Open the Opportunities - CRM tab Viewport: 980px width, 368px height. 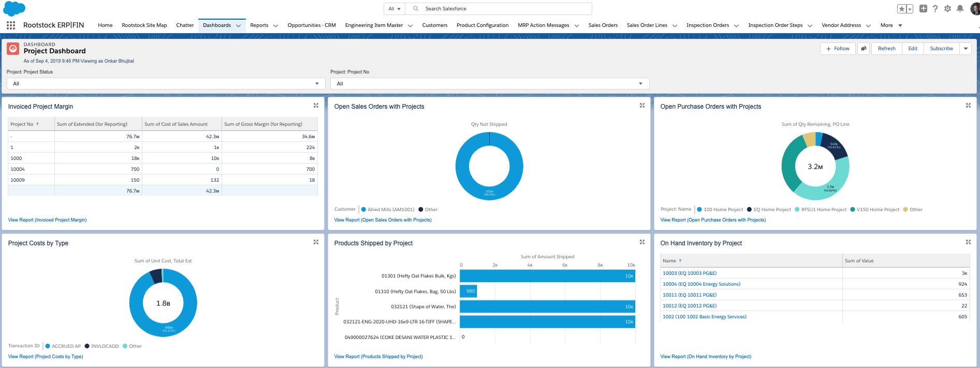click(312, 25)
